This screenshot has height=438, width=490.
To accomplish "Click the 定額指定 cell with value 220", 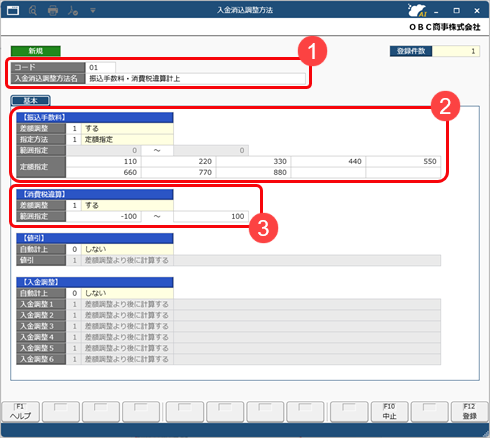I will tap(178, 161).
